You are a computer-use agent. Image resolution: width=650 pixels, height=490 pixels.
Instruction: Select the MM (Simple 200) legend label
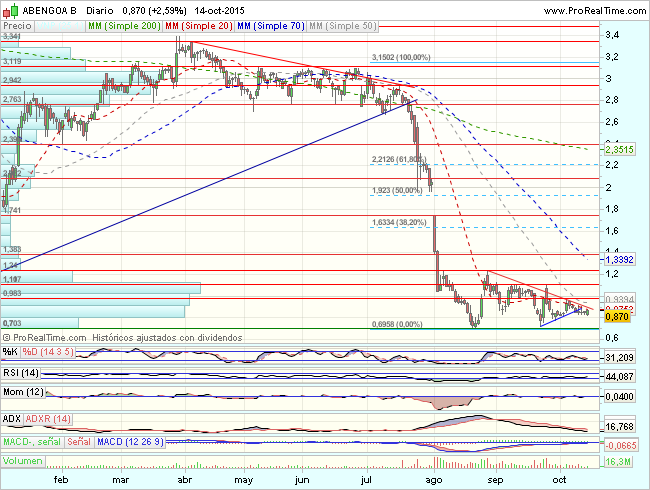pos(124,22)
